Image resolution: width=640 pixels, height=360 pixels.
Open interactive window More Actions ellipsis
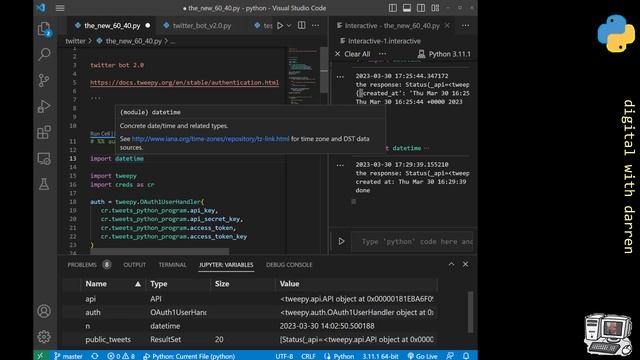465,25
